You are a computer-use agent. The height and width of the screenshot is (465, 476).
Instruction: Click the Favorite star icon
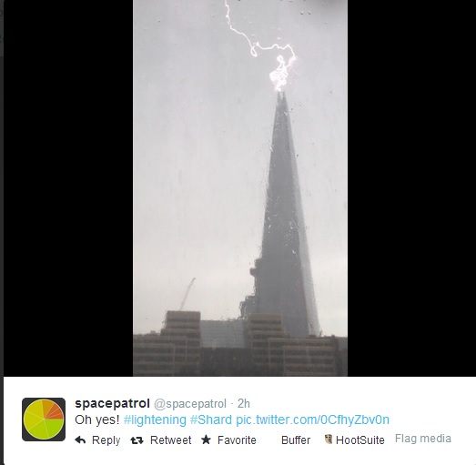coord(206,440)
